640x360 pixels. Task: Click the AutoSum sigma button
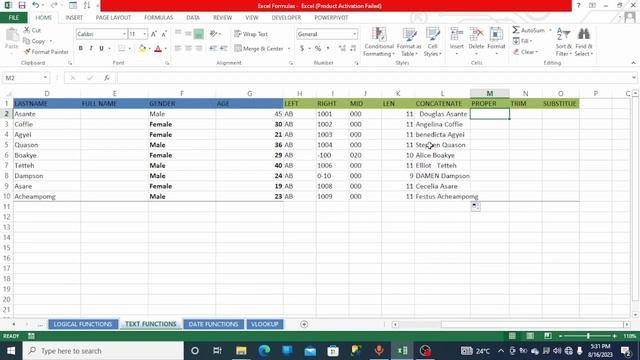pos(529,30)
